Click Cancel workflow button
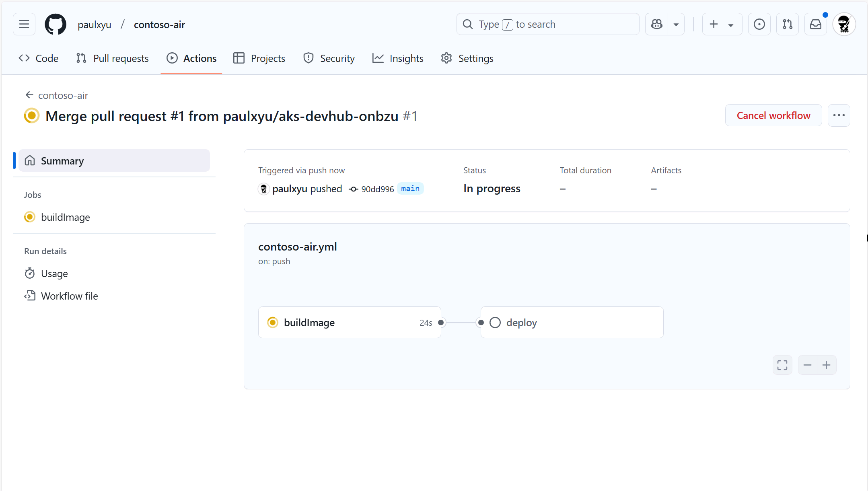Image resolution: width=868 pixels, height=491 pixels. click(x=773, y=115)
